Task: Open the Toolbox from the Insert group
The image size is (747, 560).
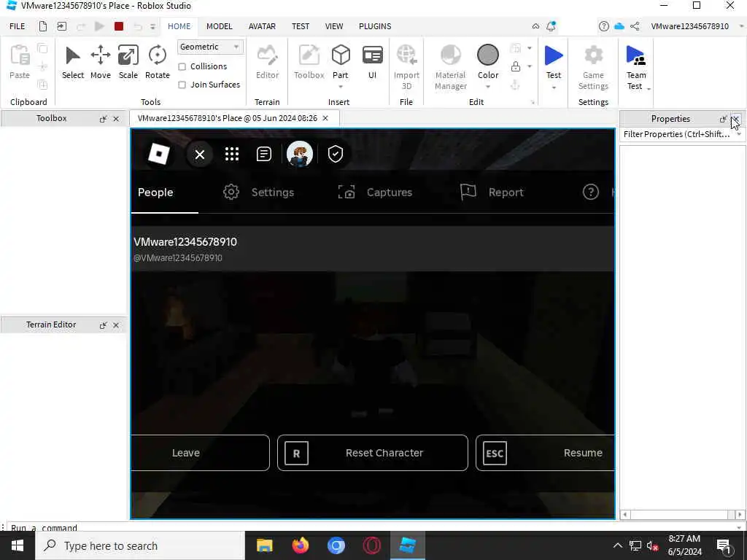Action: click(x=309, y=62)
